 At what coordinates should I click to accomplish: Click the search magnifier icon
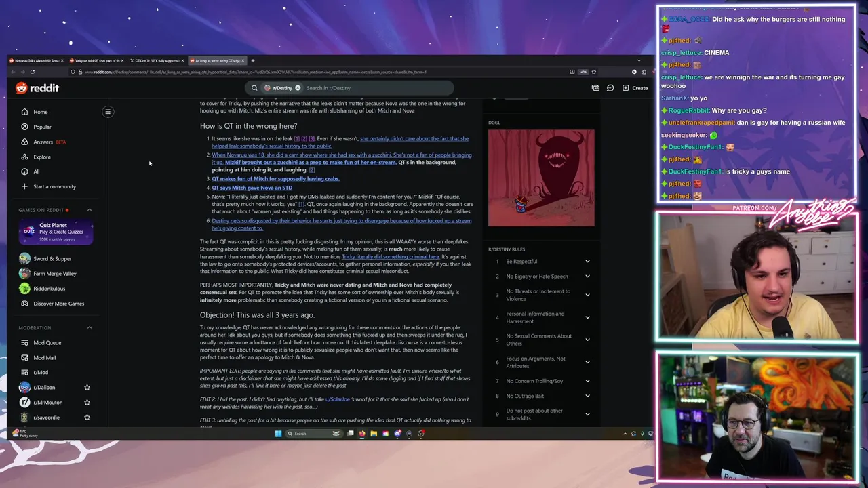pyautogui.click(x=254, y=88)
